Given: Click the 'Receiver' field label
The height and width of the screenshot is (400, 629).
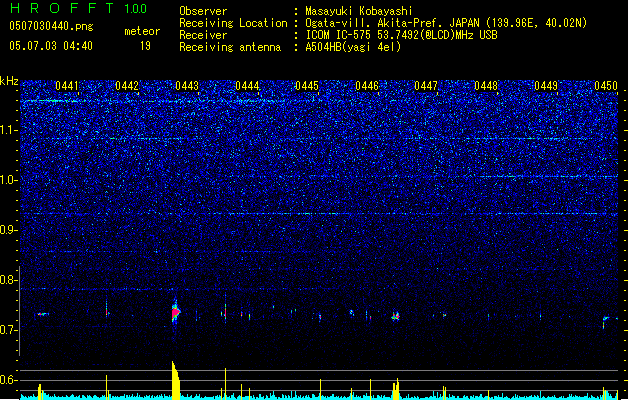Looking at the screenshot, I should 203,35.
